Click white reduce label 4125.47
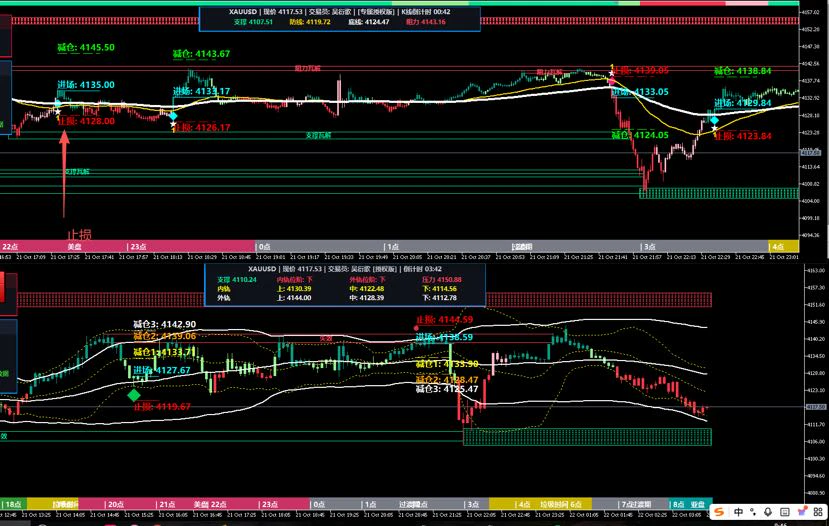 447,390
